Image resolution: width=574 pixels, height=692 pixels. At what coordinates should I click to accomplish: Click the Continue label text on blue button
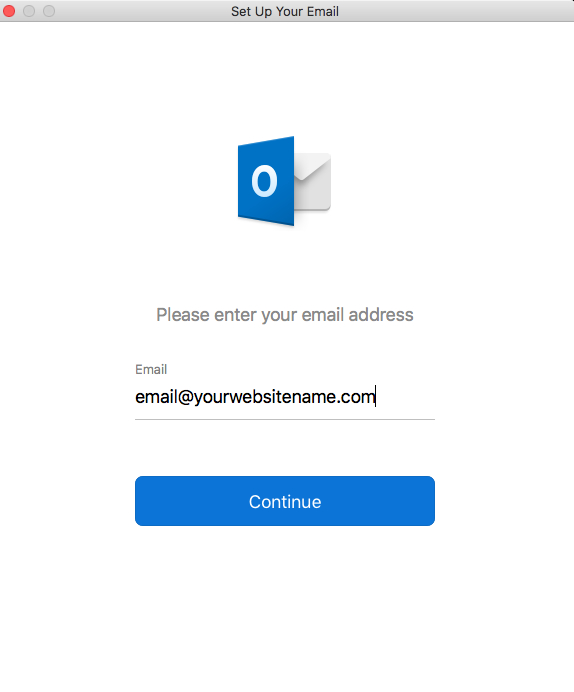tap(285, 502)
